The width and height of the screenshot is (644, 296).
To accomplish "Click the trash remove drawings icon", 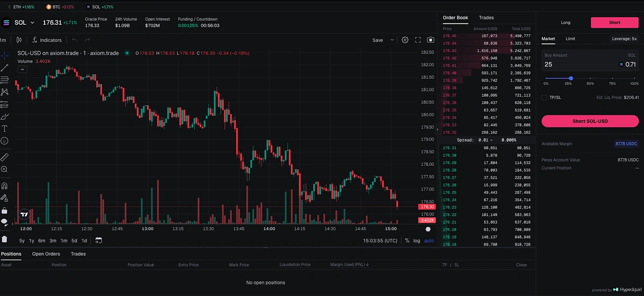I will pos(4,239).
